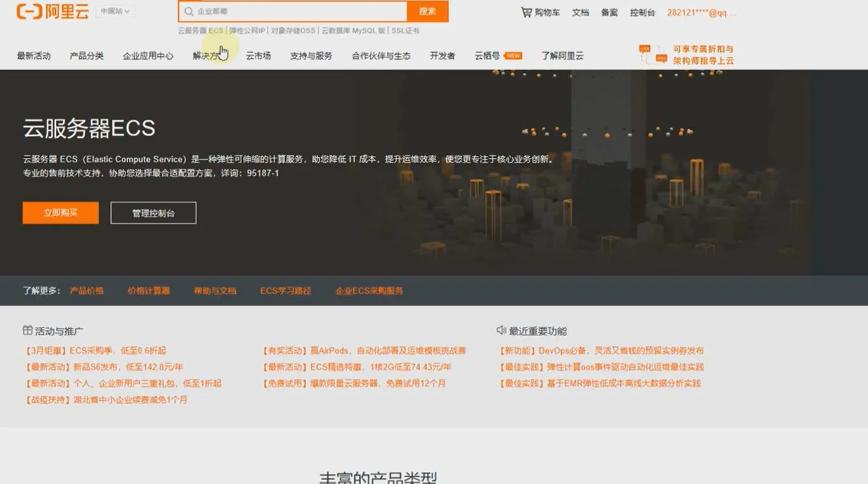
Task: Open the 支持与服务 navigation menu
Action: [311, 56]
